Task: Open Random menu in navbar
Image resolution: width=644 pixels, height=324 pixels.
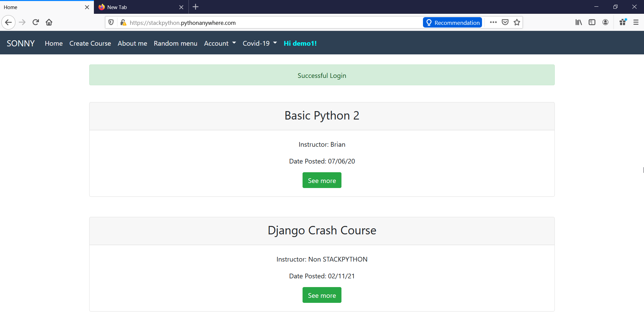Action: coord(175,43)
